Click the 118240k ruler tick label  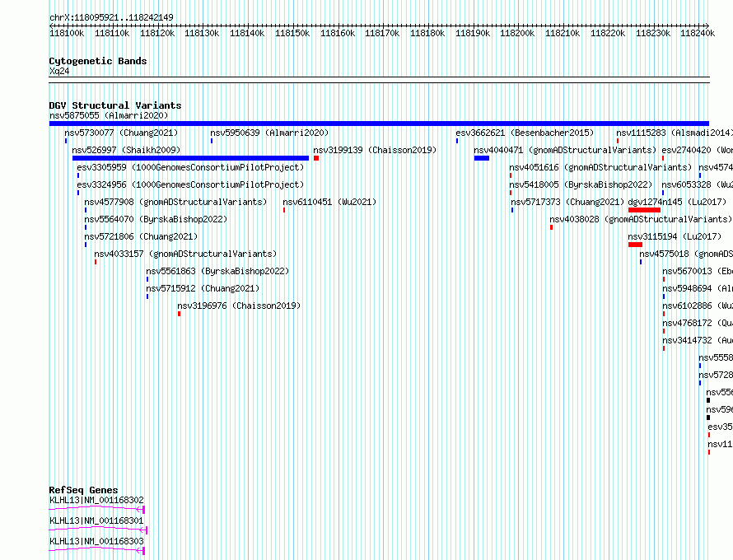698,33
